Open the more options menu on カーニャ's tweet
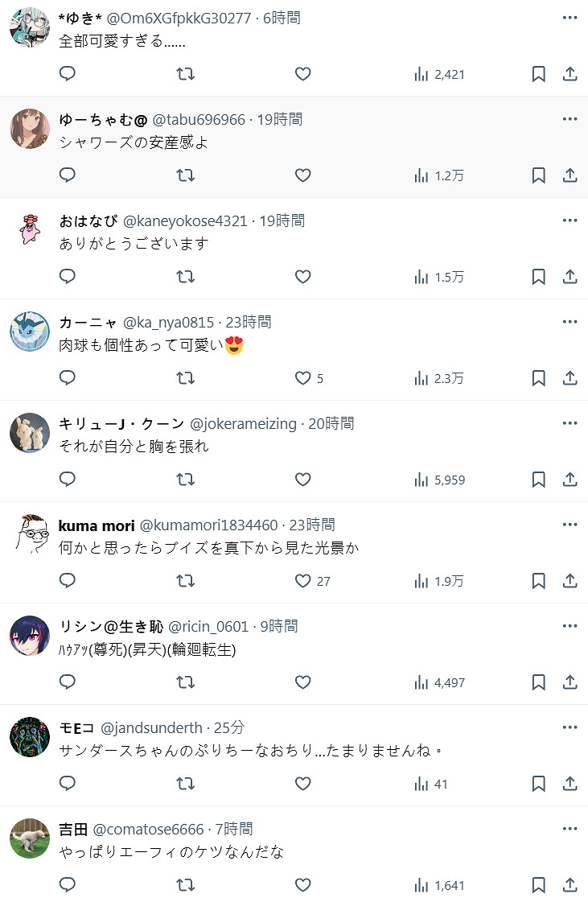 click(x=569, y=321)
